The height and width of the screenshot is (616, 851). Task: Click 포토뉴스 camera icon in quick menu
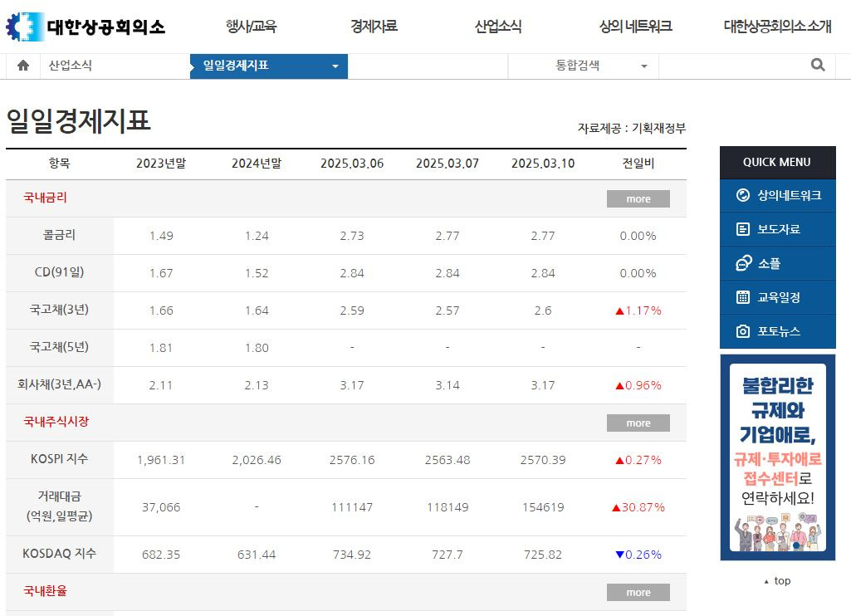point(742,331)
